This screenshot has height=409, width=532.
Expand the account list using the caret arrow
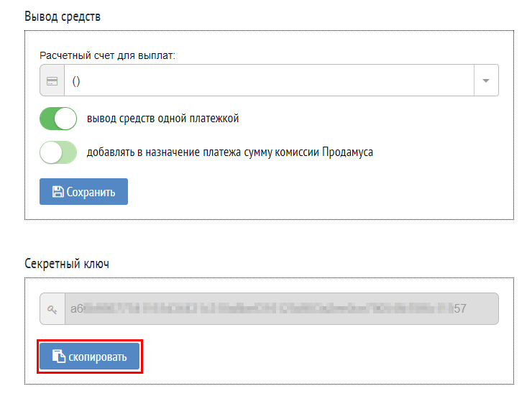click(x=486, y=81)
